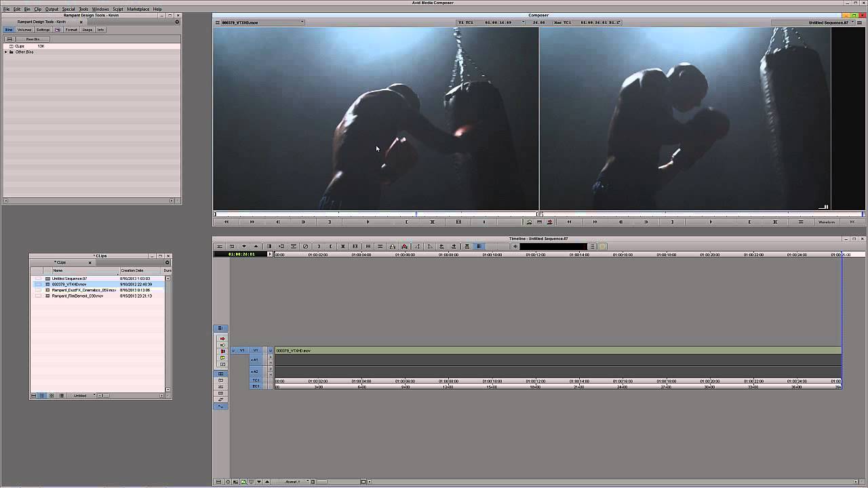Click the Rewind button under the source monitor

coord(226,222)
